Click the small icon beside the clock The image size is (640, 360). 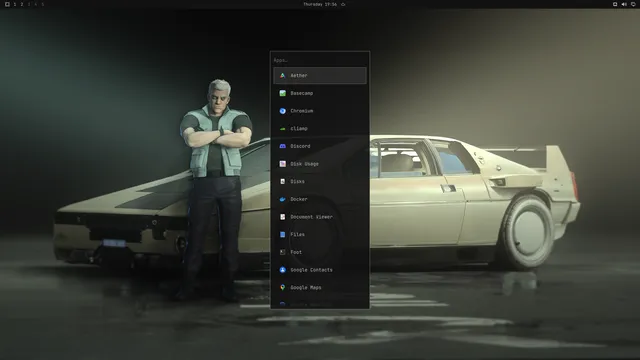(x=343, y=4)
